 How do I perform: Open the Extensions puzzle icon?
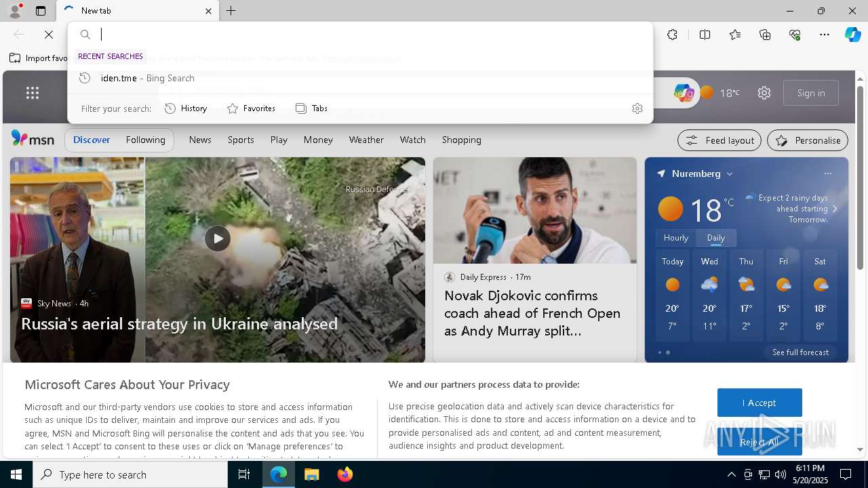tap(672, 35)
